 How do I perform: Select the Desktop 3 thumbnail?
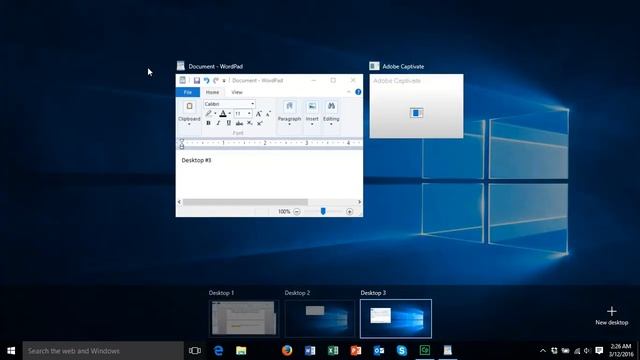tap(396, 318)
